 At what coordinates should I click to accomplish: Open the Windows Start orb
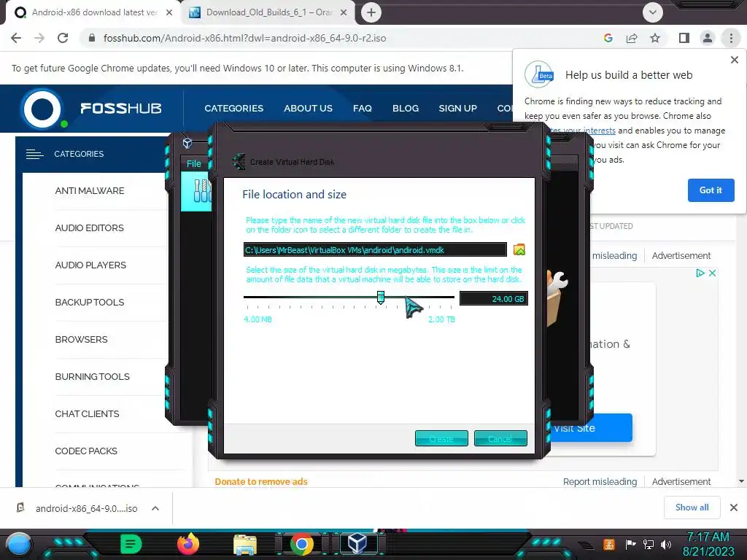click(x=18, y=544)
